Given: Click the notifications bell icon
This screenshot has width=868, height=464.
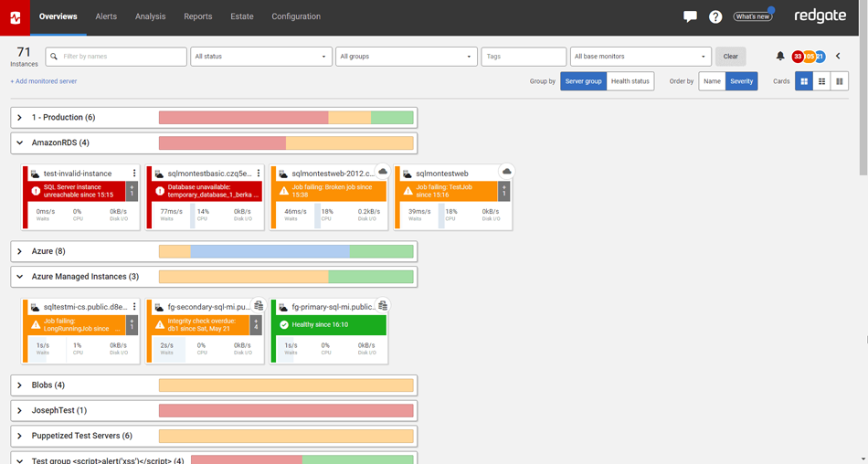Looking at the screenshot, I should (780, 56).
